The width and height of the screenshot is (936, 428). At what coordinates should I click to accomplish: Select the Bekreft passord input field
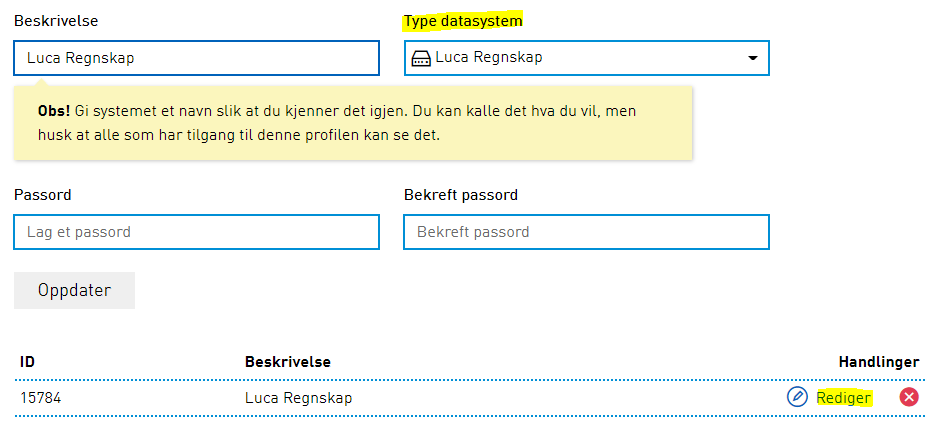click(586, 232)
